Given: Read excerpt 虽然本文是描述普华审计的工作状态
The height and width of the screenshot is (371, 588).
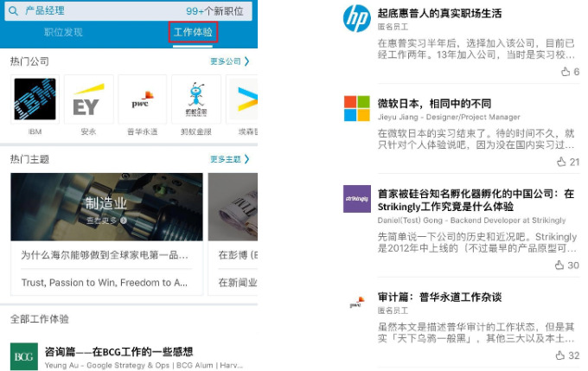Looking at the screenshot, I should (476, 332).
